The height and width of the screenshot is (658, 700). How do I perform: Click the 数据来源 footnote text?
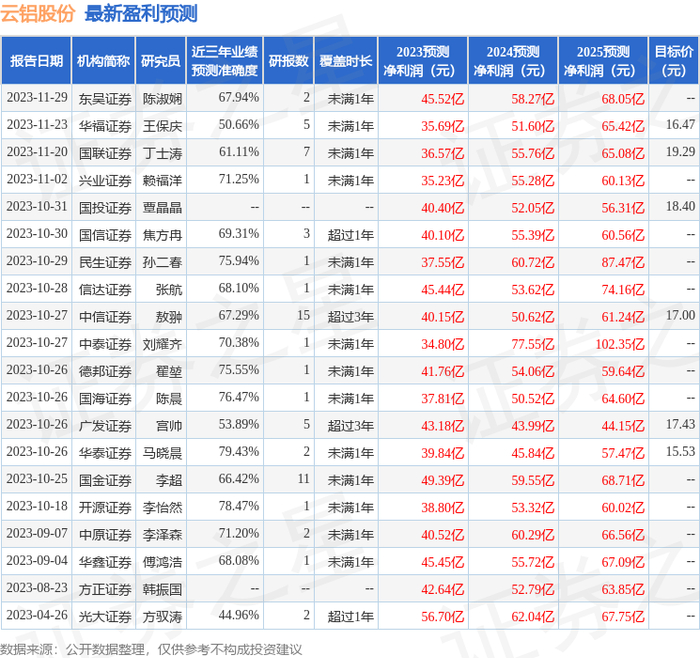pyautogui.click(x=151, y=649)
